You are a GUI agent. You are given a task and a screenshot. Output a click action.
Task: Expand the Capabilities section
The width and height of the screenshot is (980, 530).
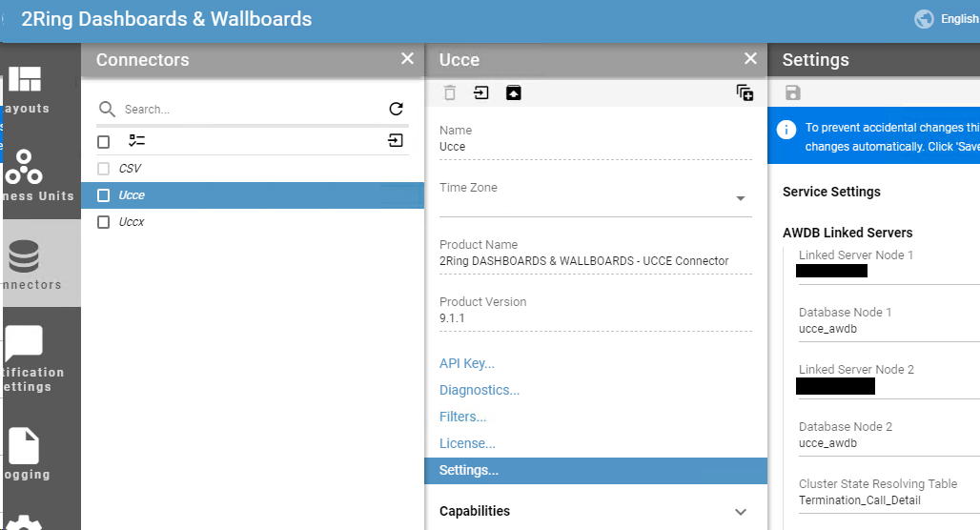[595, 511]
